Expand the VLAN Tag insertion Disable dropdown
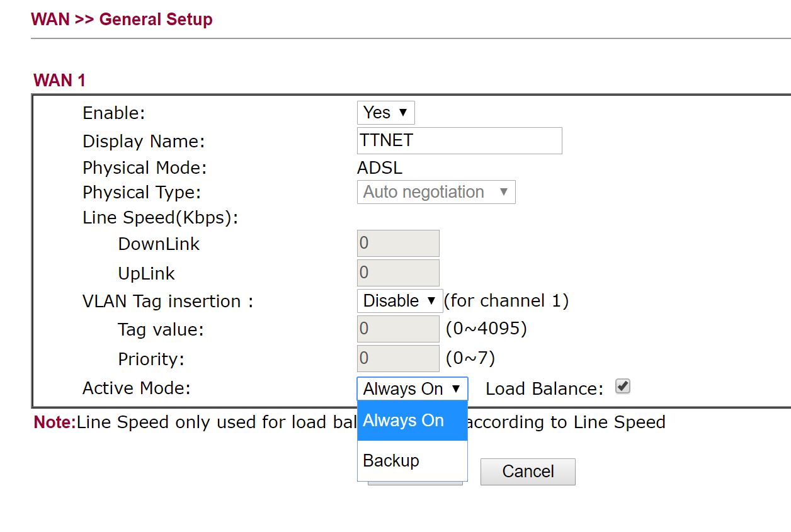 coord(399,301)
